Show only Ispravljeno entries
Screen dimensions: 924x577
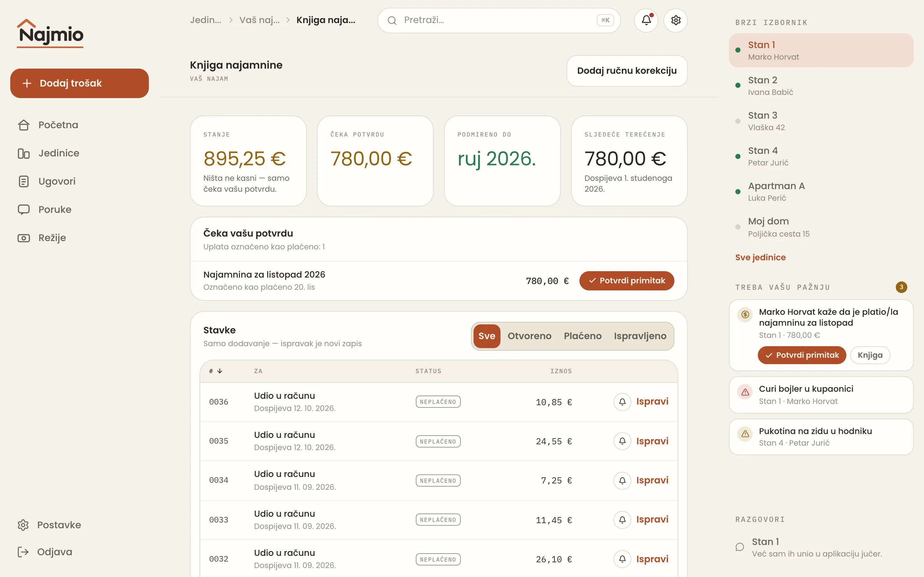pyautogui.click(x=640, y=336)
